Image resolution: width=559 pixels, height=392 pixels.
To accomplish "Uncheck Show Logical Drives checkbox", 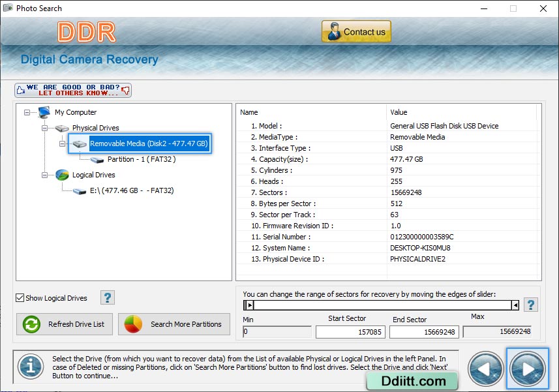I will pyautogui.click(x=20, y=298).
